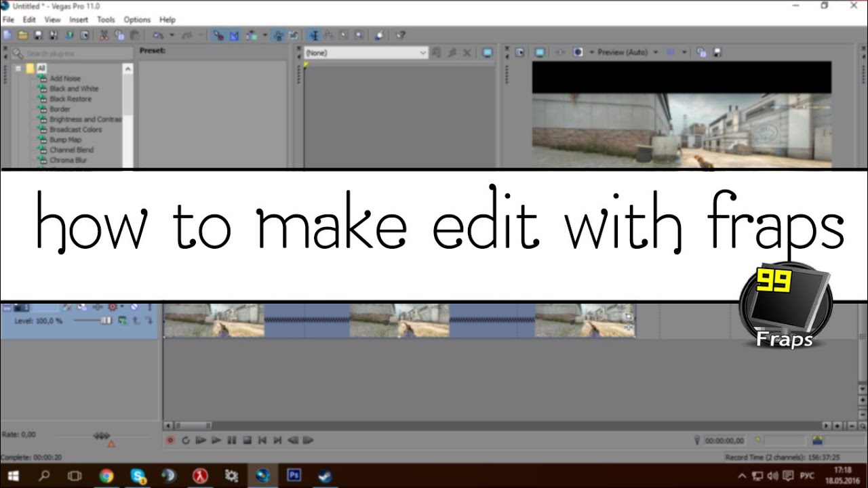Select the Channel Blend plug-in
The image size is (868, 488).
[x=71, y=150]
